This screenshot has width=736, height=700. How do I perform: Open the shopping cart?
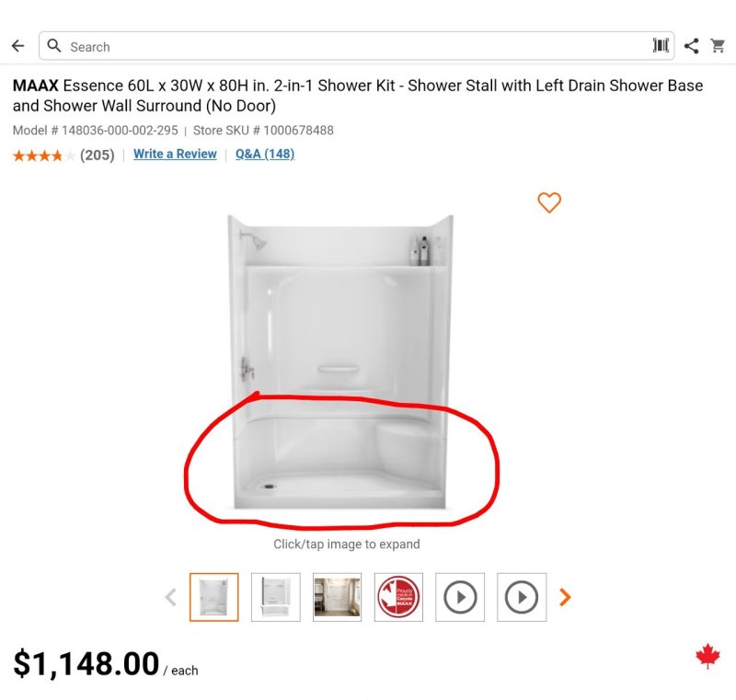pyautogui.click(x=719, y=46)
